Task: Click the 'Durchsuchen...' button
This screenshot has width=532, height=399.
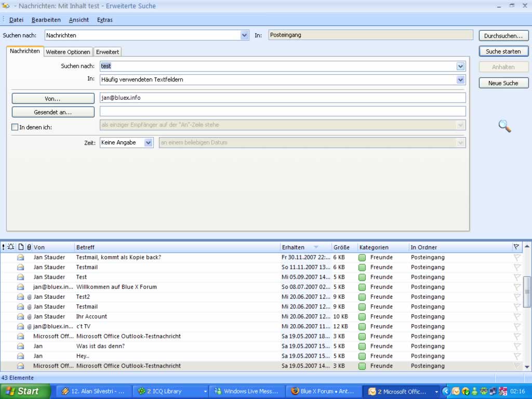Action: pos(503,36)
